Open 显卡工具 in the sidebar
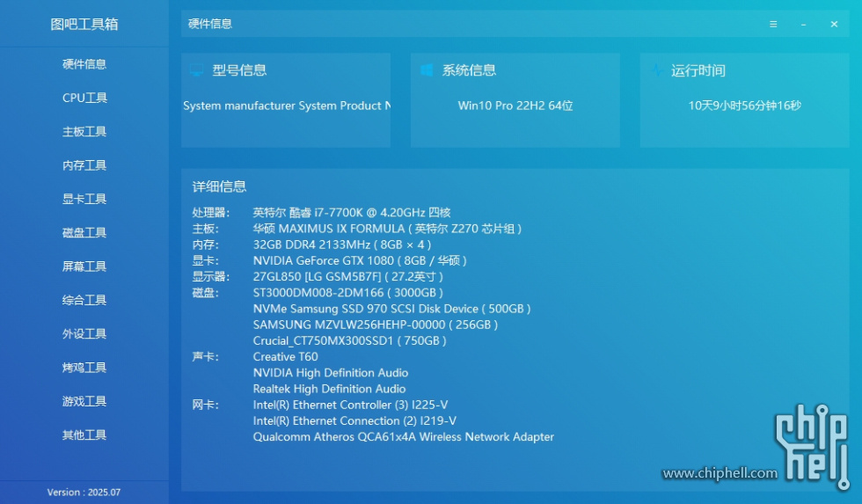This screenshot has height=504, width=862. click(x=84, y=199)
